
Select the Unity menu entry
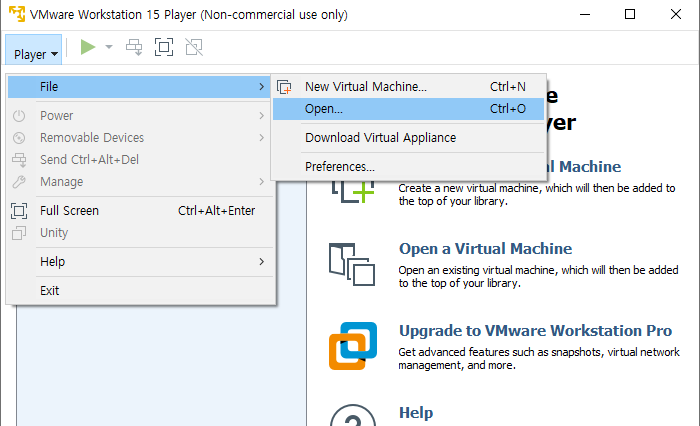139,233
